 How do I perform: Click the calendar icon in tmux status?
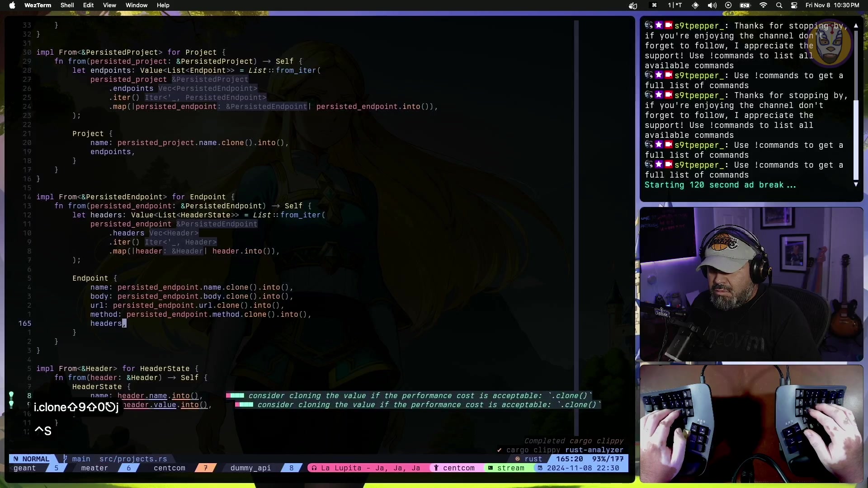540,468
